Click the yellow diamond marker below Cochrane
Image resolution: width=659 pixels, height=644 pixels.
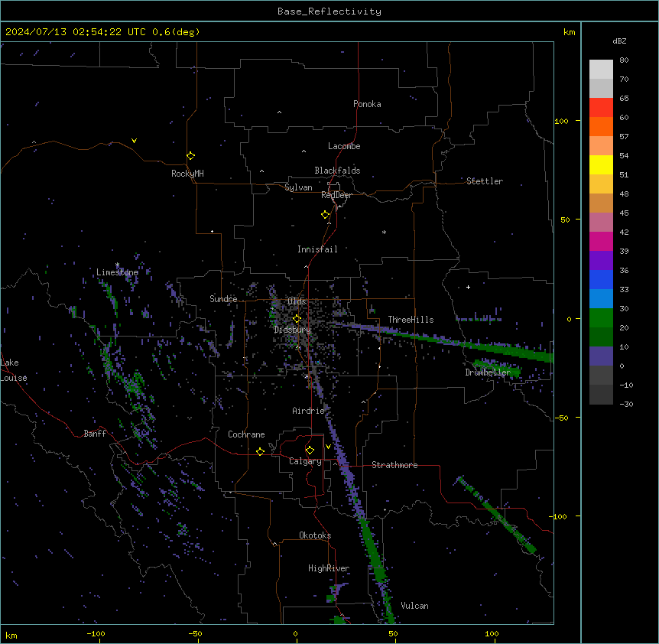260,451
